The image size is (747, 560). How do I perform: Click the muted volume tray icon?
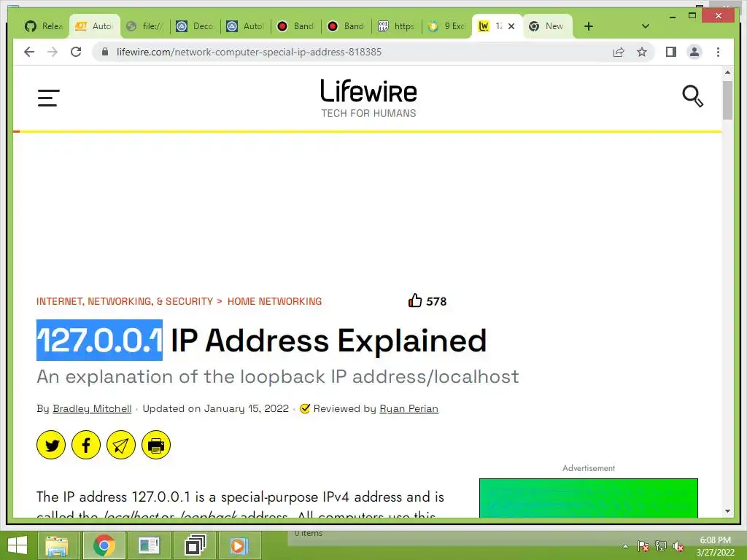(x=678, y=546)
